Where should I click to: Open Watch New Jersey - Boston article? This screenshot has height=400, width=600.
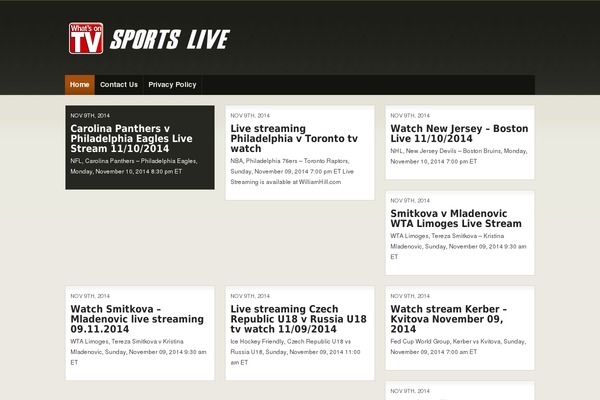[x=459, y=134]
